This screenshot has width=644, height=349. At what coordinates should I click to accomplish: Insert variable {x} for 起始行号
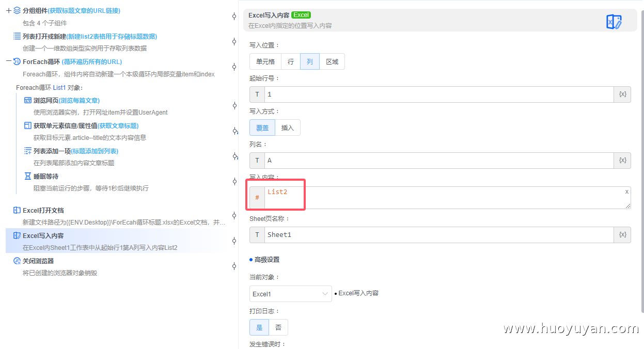(x=622, y=94)
